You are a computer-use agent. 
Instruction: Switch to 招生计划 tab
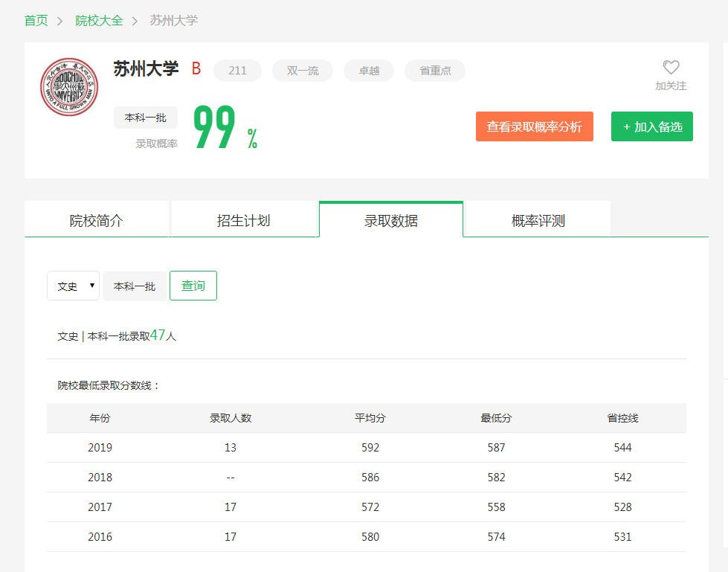point(243,220)
